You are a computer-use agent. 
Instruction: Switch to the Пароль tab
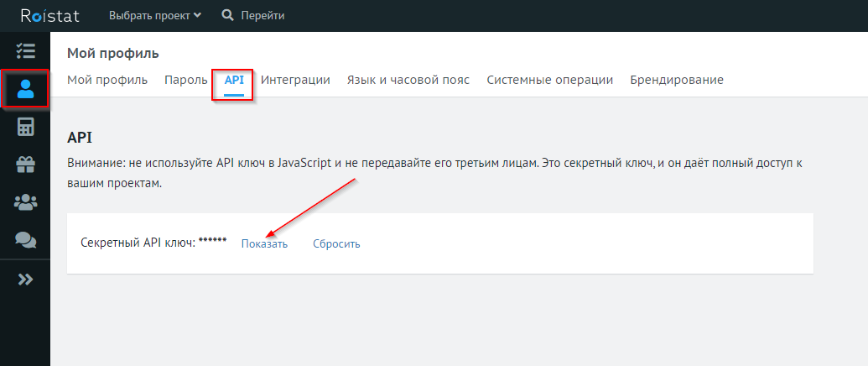(185, 80)
